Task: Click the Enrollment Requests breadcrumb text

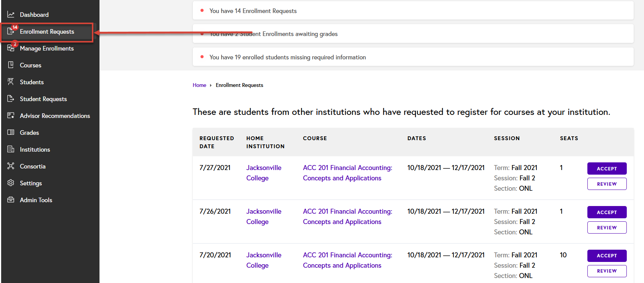Action: pyautogui.click(x=240, y=85)
